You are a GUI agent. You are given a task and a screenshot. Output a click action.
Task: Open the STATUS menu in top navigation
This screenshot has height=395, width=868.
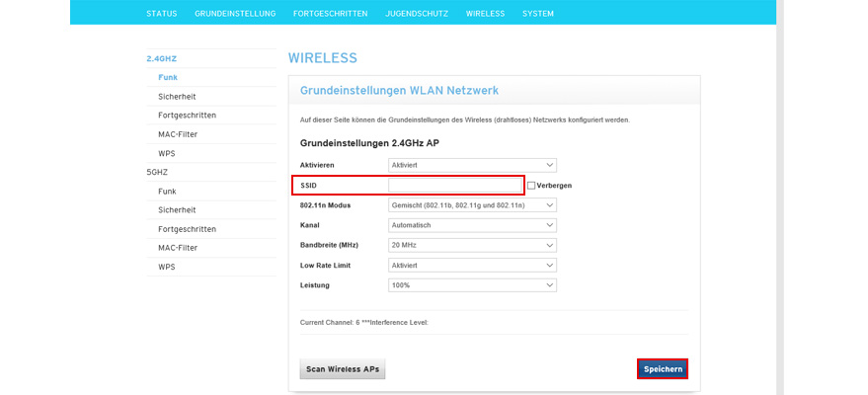click(x=162, y=14)
